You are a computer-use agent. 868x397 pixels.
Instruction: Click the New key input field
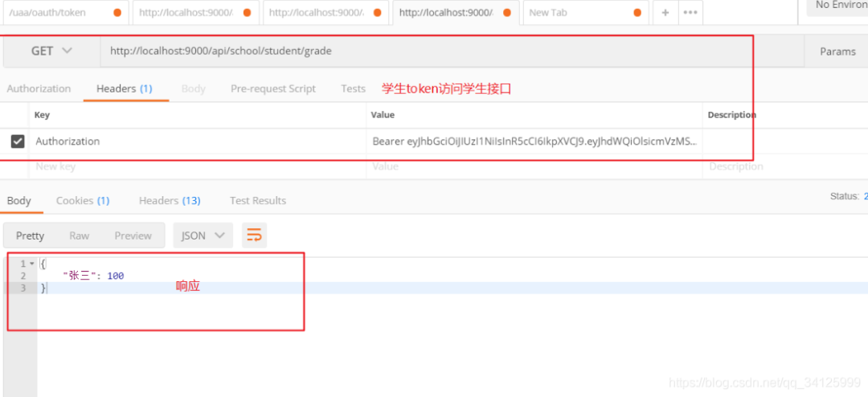click(198, 166)
